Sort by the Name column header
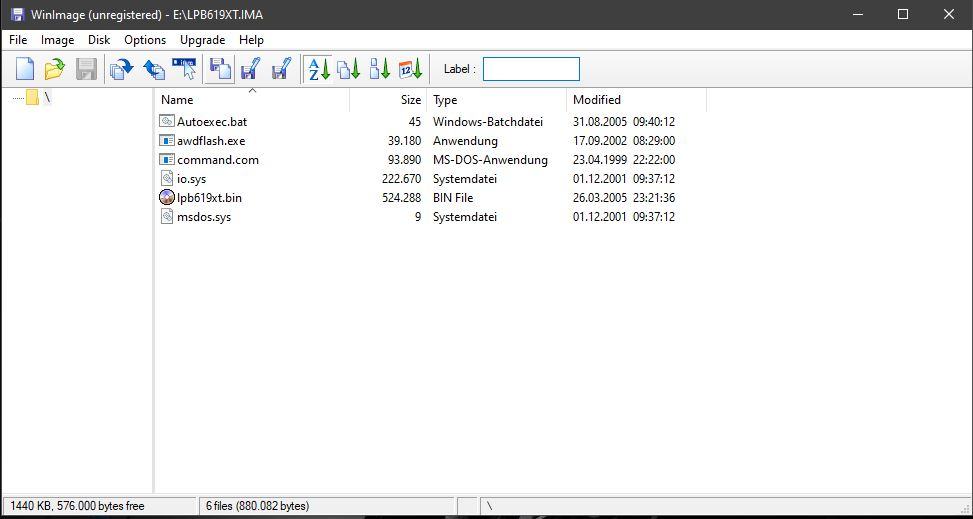This screenshot has width=973, height=519. [252, 100]
